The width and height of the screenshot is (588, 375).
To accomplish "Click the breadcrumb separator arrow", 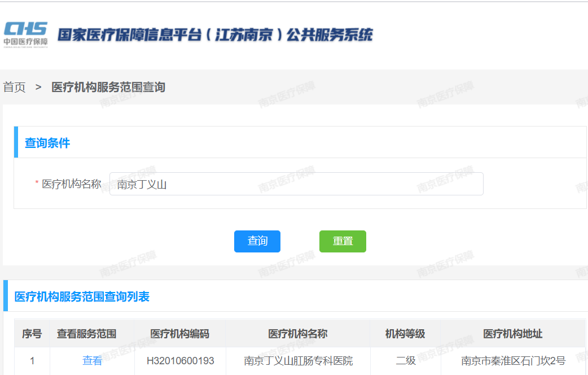I will 37,87.
